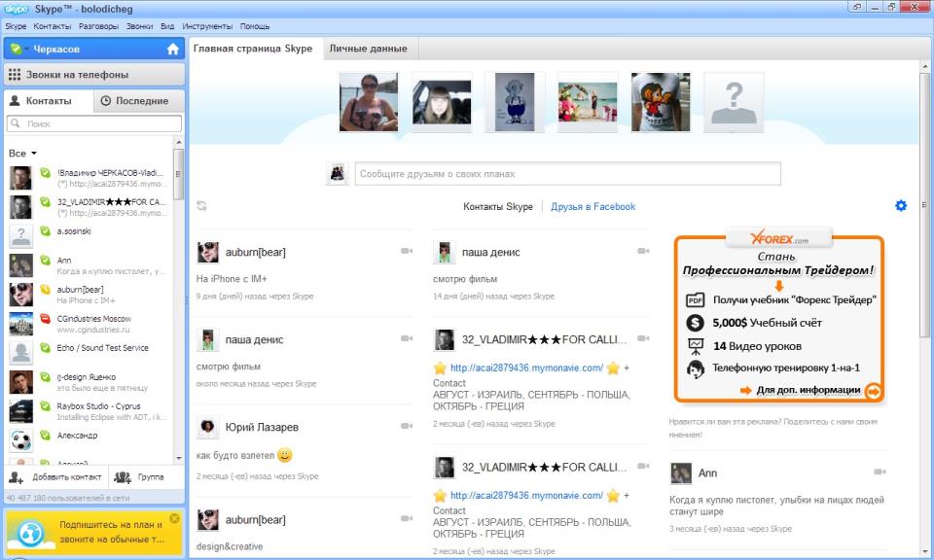Go to the Skype home page via house icon

coord(173,49)
